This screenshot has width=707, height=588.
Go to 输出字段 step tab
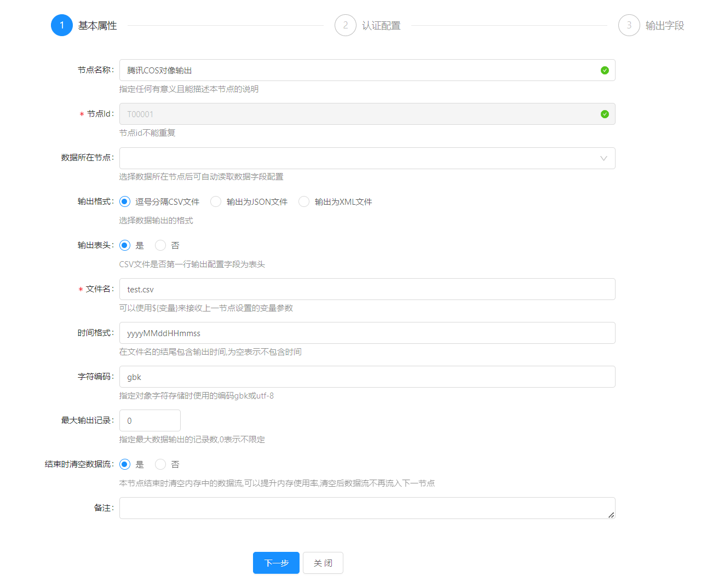click(665, 26)
